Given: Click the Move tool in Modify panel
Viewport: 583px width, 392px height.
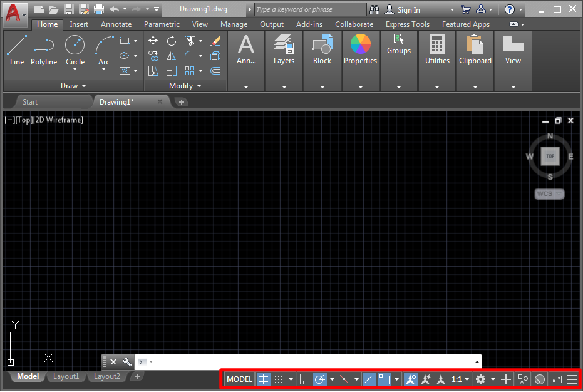Looking at the screenshot, I should 153,41.
